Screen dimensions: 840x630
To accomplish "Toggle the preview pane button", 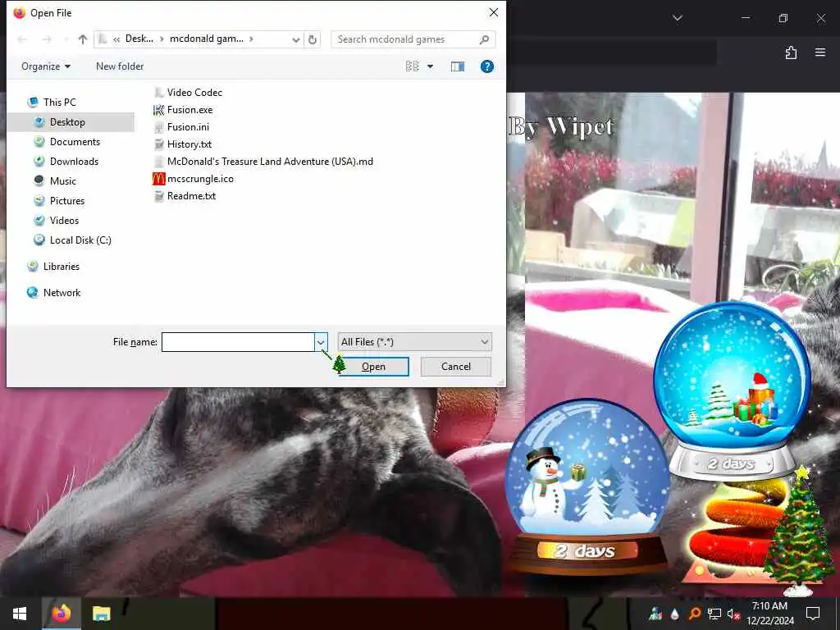I will pyautogui.click(x=458, y=66).
